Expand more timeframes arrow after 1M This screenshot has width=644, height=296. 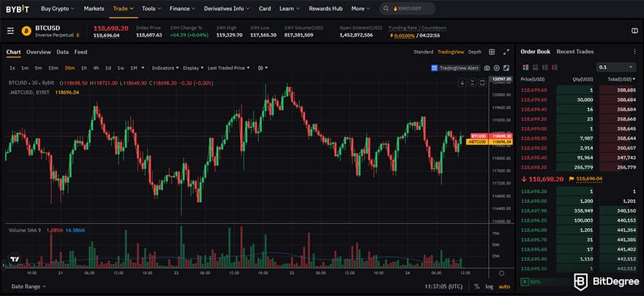pos(143,68)
